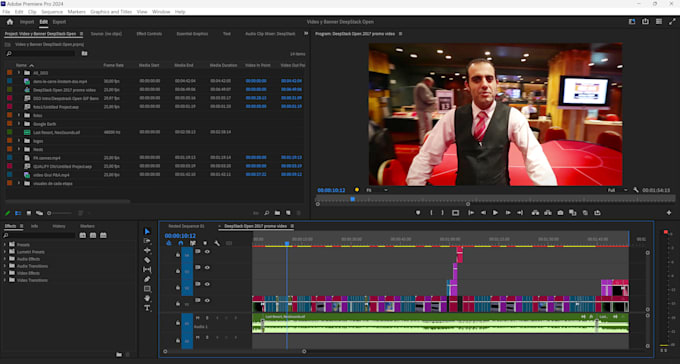Select the Pen tool in tools panel

(x=147, y=279)
